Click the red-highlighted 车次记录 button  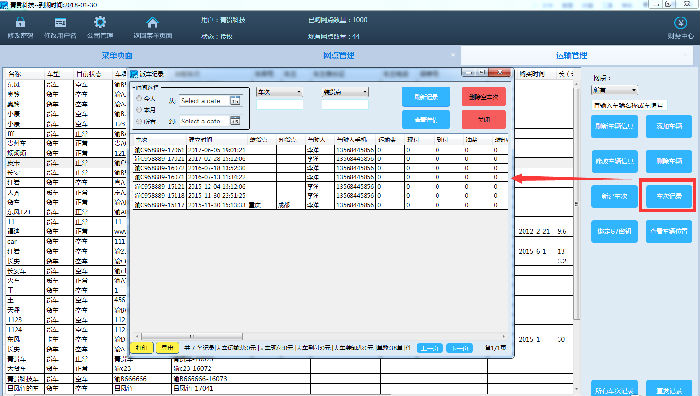coord(669,196)
